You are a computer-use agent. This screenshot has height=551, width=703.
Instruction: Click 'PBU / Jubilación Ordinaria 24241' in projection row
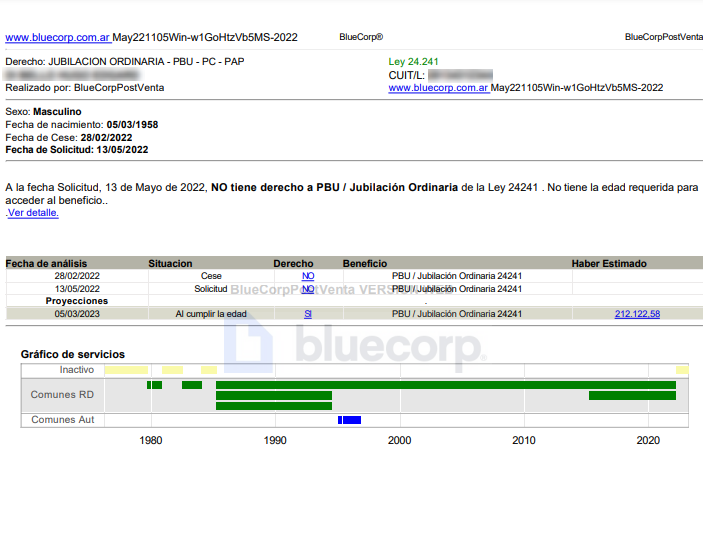click(457, 314)
